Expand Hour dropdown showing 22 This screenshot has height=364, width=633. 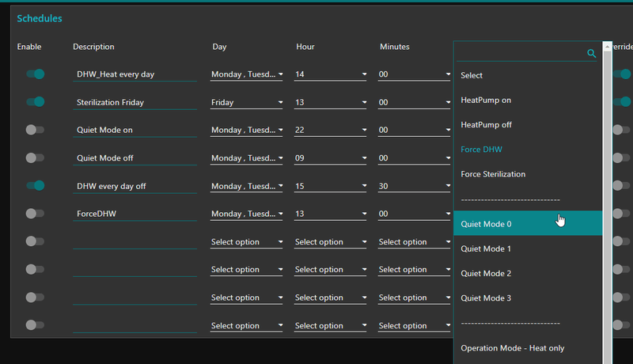click(x=330, y=130)
